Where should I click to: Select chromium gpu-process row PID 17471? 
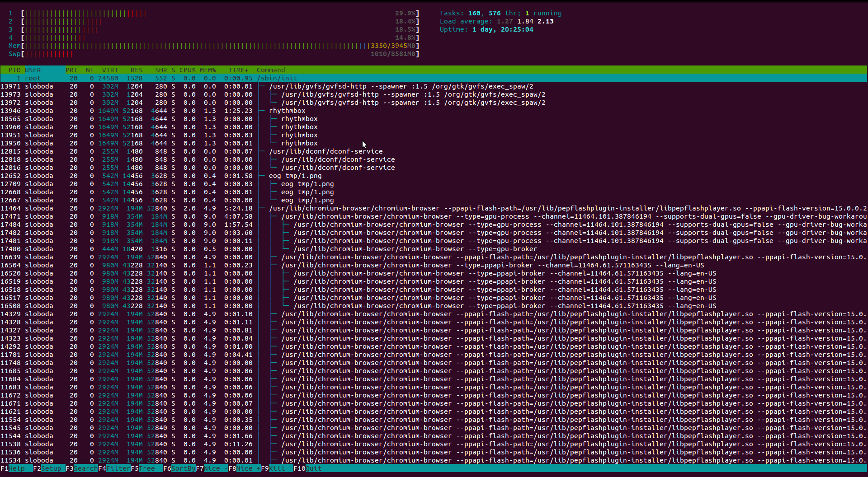(x=434, y=216)
